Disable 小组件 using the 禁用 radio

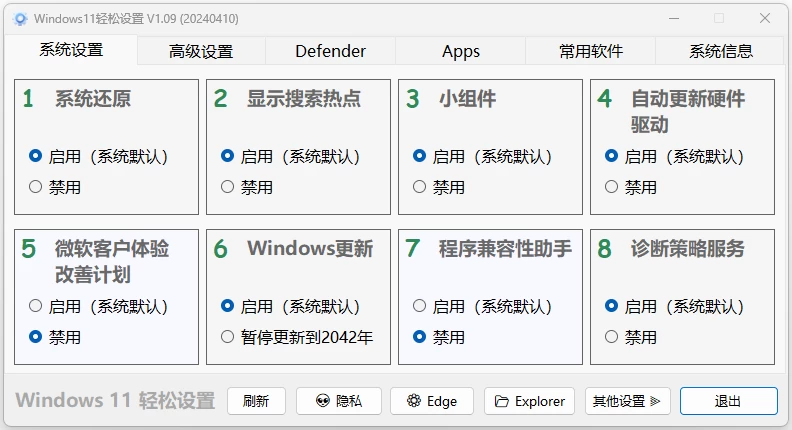(420, 187)
